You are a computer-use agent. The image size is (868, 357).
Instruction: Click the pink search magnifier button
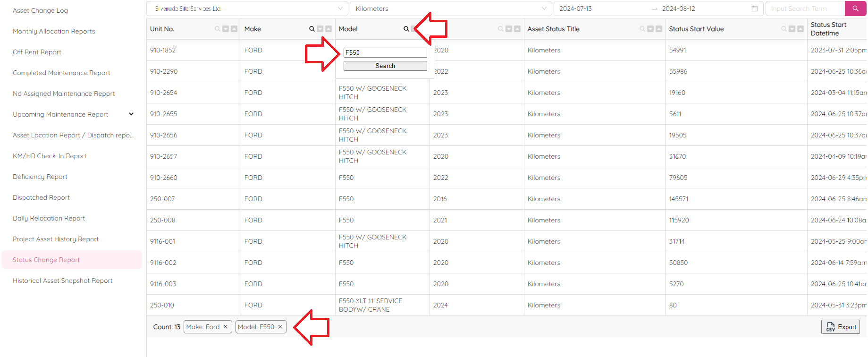pyautogui.click(x=855, y=8)
